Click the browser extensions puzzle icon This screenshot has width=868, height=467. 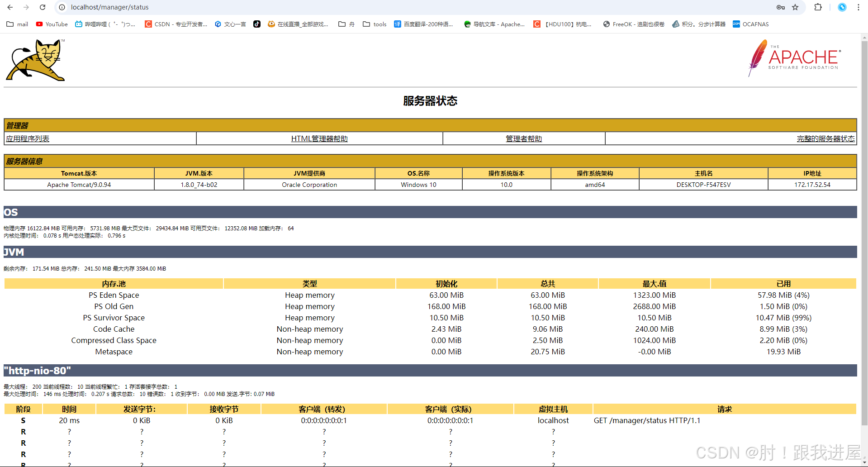point(818,7)
